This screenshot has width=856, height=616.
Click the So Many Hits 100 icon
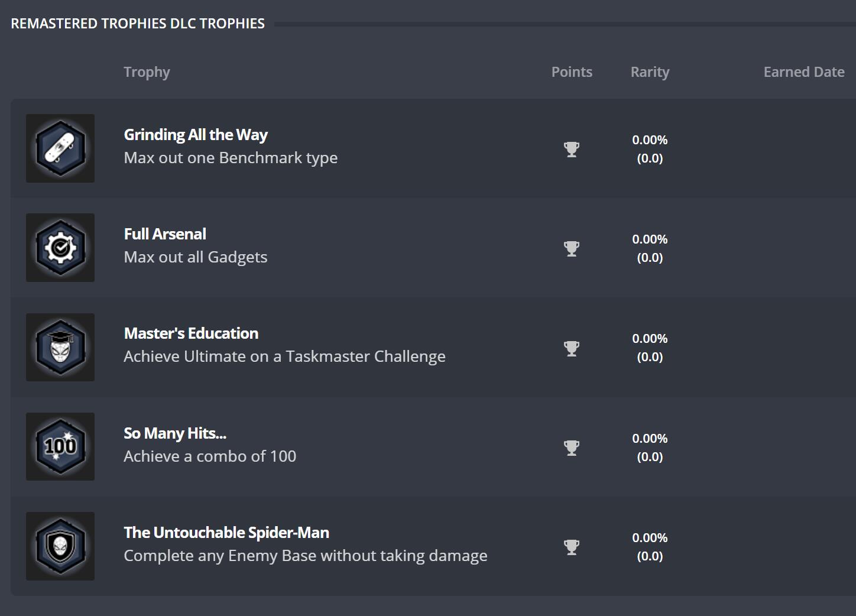tap(60, 446)
